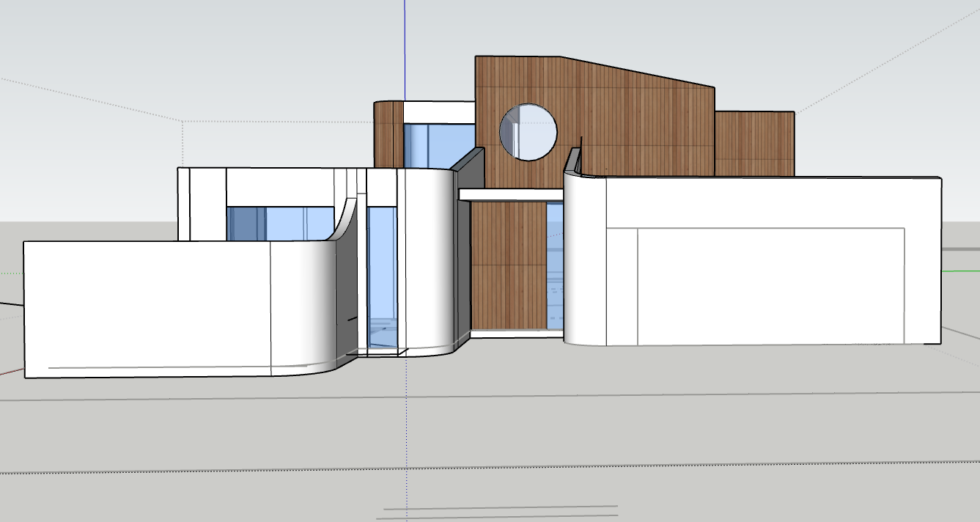
Task: Click the glass sidelight beside the entrance door
Action: pos(555,268)
